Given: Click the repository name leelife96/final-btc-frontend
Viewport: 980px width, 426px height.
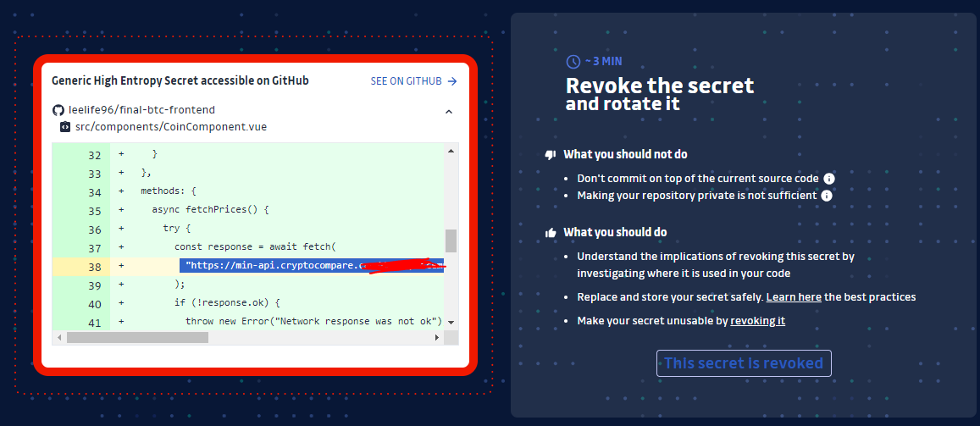Looking at the screenshot, I should coord(141,110).
